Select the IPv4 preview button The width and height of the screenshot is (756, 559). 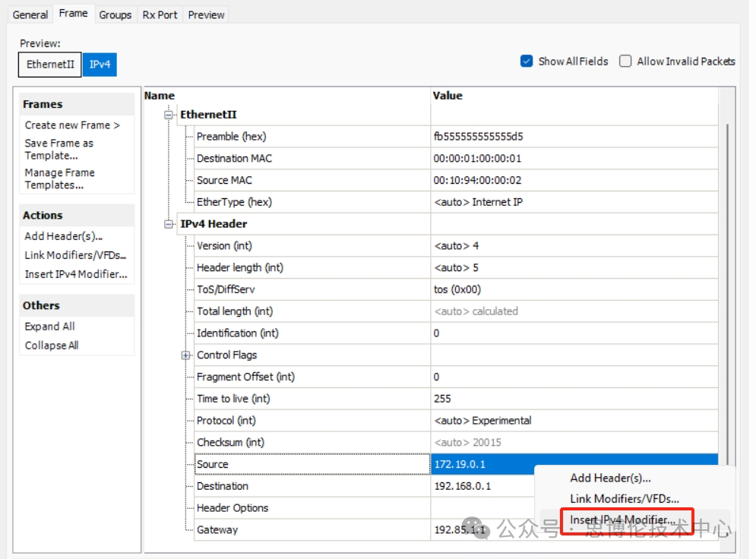[100, 65]
